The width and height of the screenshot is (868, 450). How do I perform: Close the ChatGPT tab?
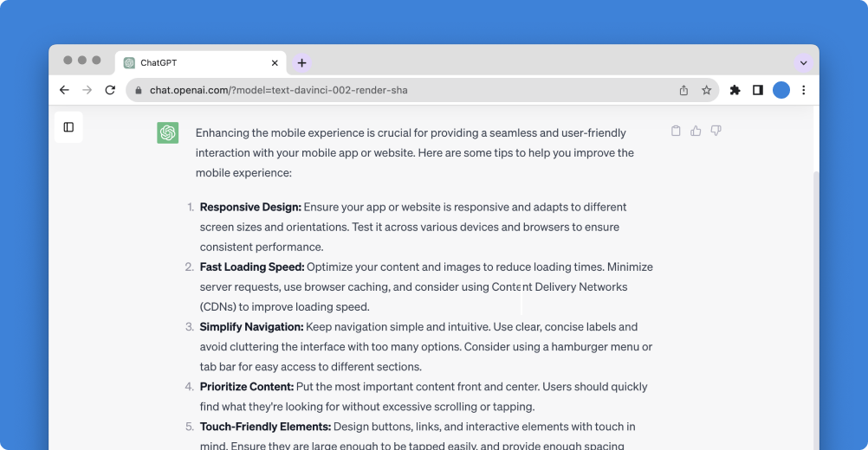coord(275,63)
